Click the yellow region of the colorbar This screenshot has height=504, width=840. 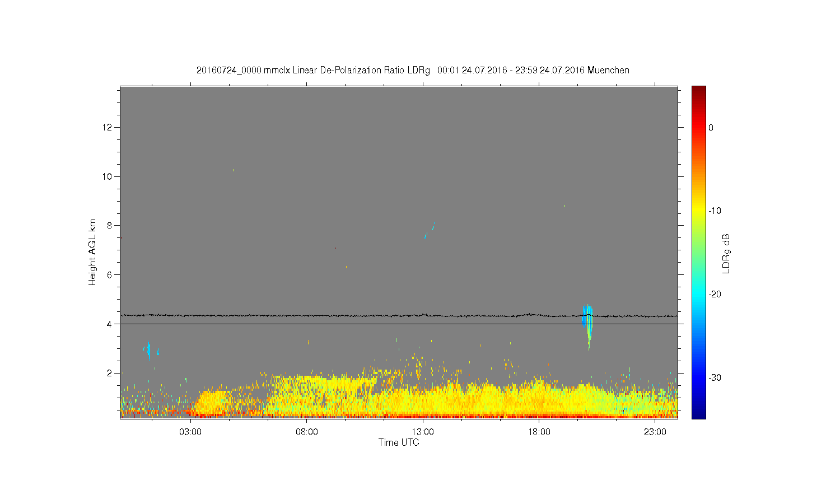(699, 211)
